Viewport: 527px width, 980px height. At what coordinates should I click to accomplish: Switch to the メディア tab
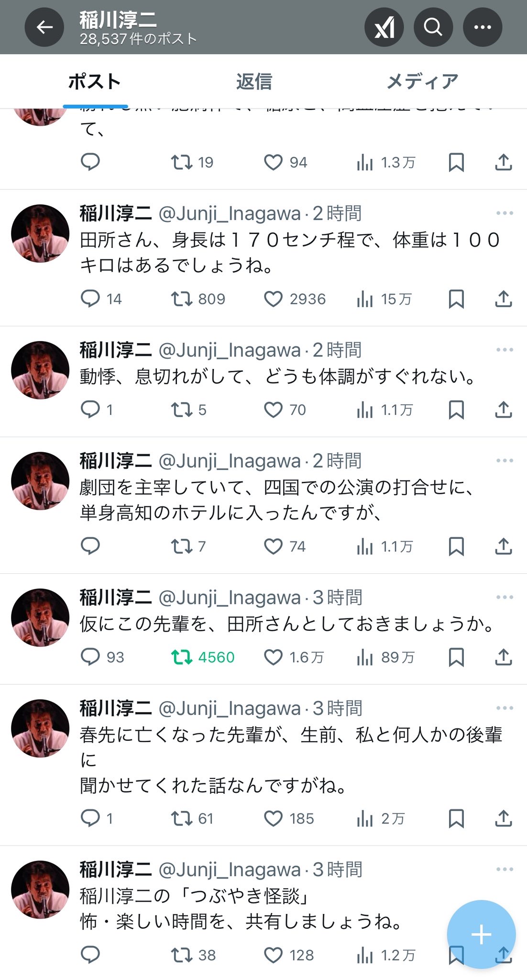pos(422,82)
